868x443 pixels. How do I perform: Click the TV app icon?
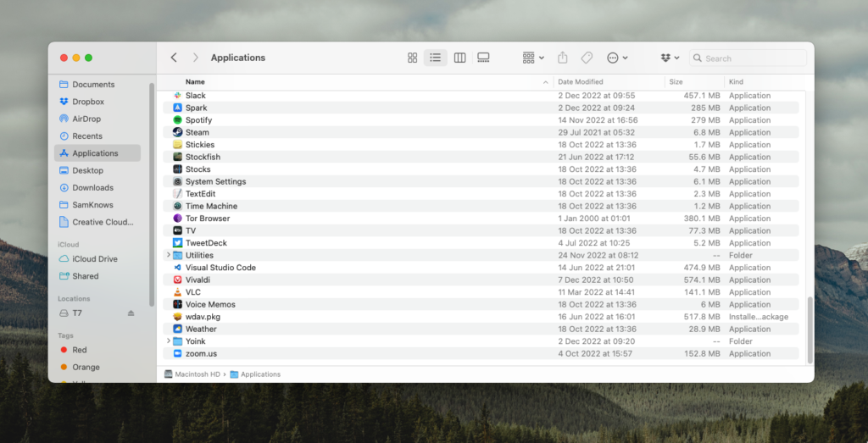tap(177, 230)
